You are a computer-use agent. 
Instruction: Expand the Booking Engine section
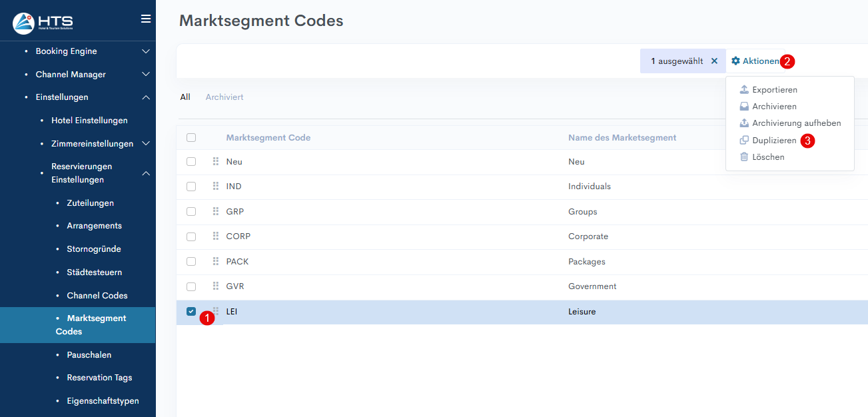click(146, 51)
